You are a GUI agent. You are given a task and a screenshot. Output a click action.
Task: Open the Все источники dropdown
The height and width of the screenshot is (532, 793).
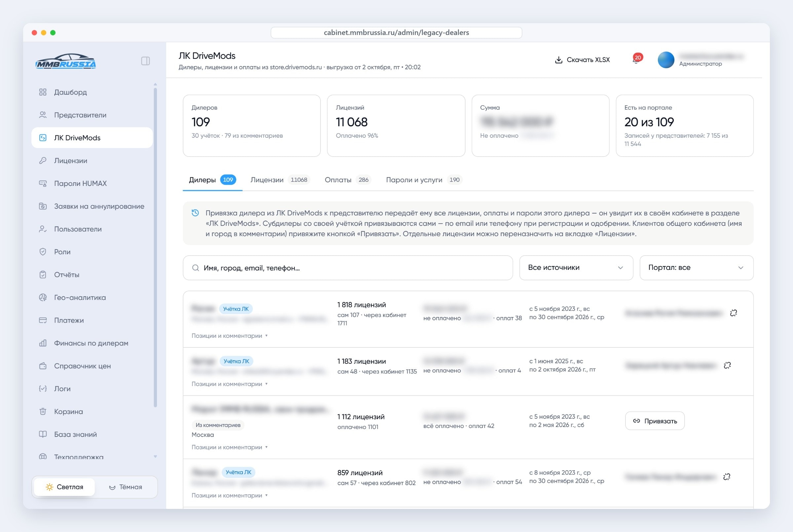576,267
